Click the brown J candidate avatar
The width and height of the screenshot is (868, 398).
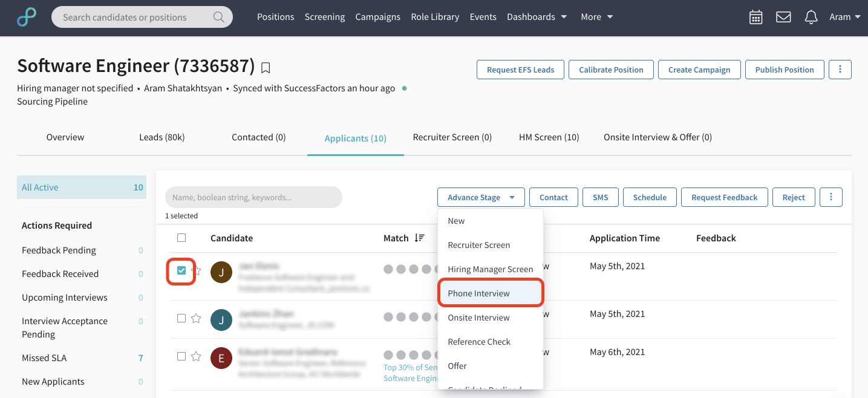pyautogui.click(x=221, y=272)
